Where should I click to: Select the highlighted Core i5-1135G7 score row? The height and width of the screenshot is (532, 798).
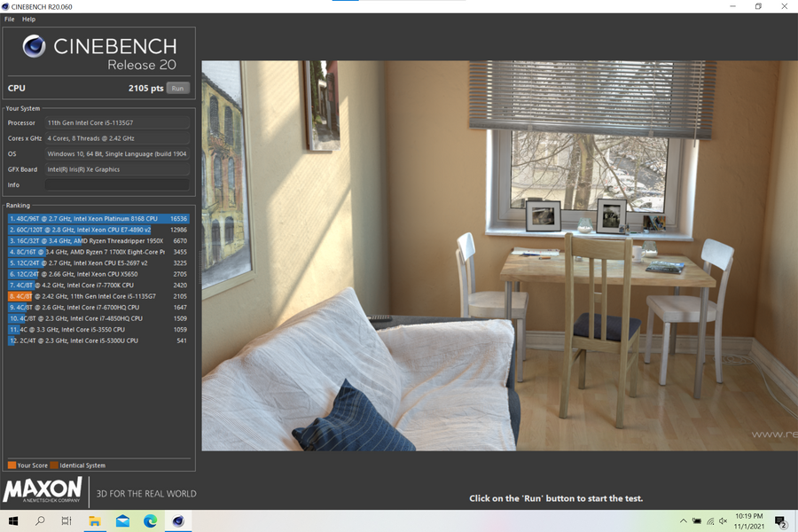pyautogui.click(x=98, y=296)
